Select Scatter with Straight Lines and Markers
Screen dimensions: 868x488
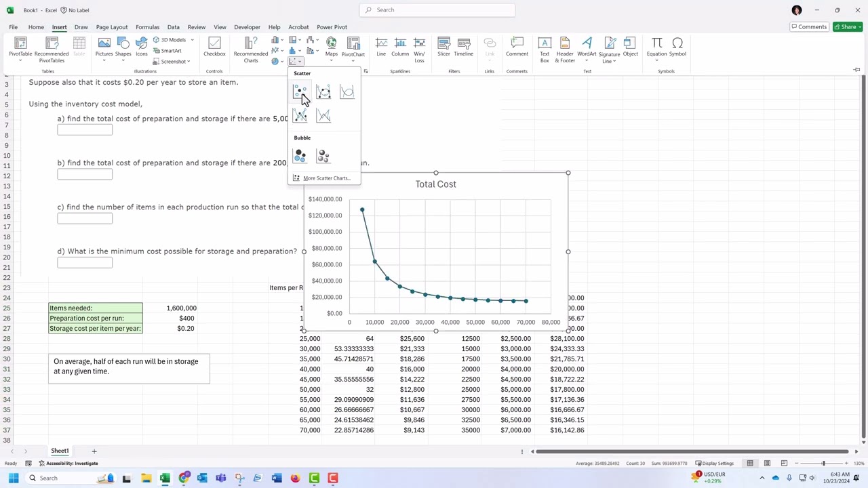300,116
